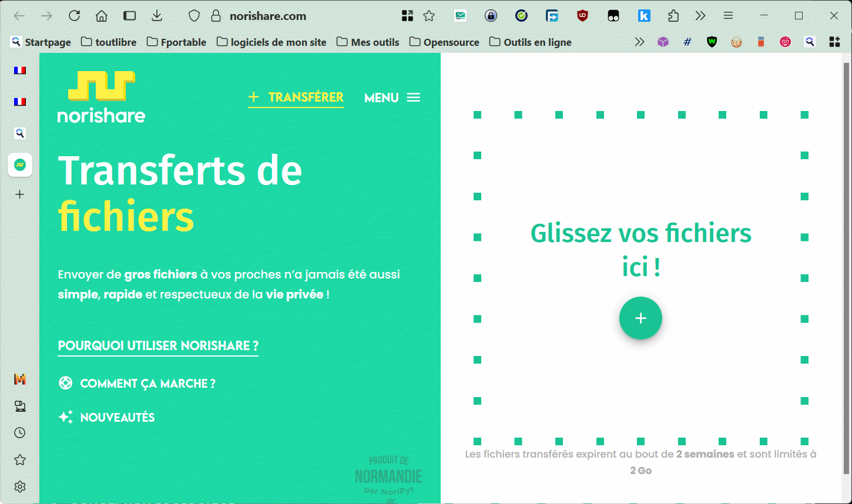Click the pink round face bookmark icon
852x504 pixels.
[x=785, y=42]
